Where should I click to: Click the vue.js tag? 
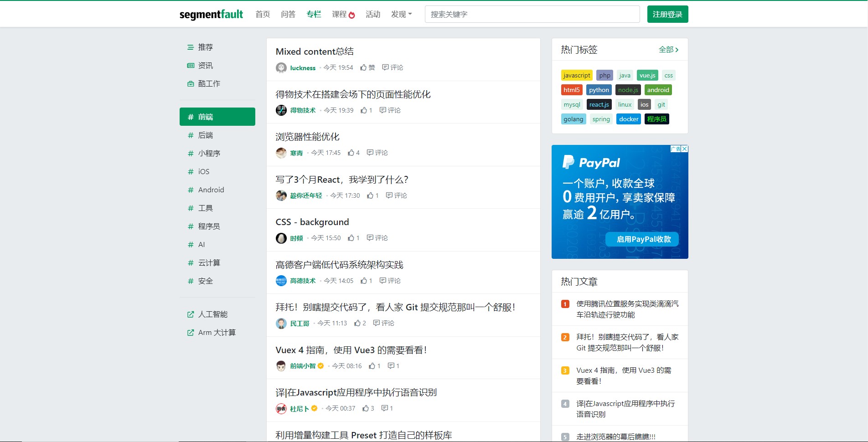(x=647, y=76)
